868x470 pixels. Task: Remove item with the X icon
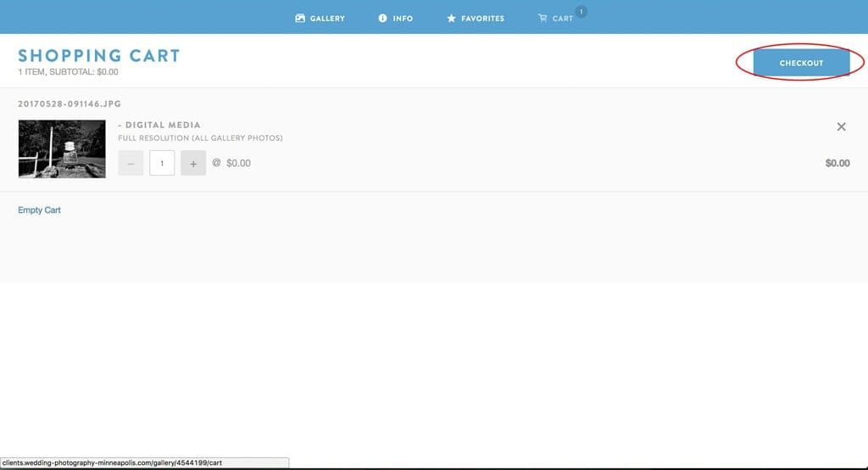point(842,127)
